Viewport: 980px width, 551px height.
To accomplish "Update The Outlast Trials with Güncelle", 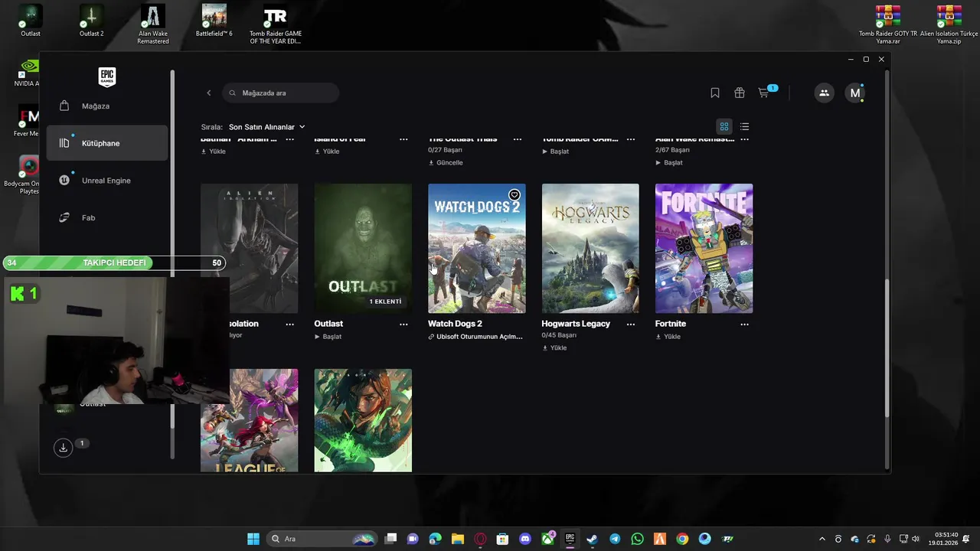I will click(446, 163).
